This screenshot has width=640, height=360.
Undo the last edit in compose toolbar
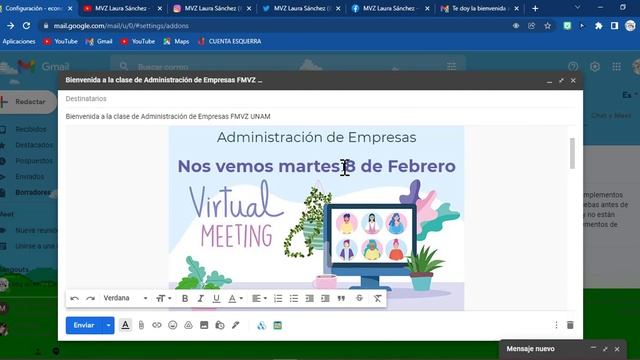(x=74, y=298)
